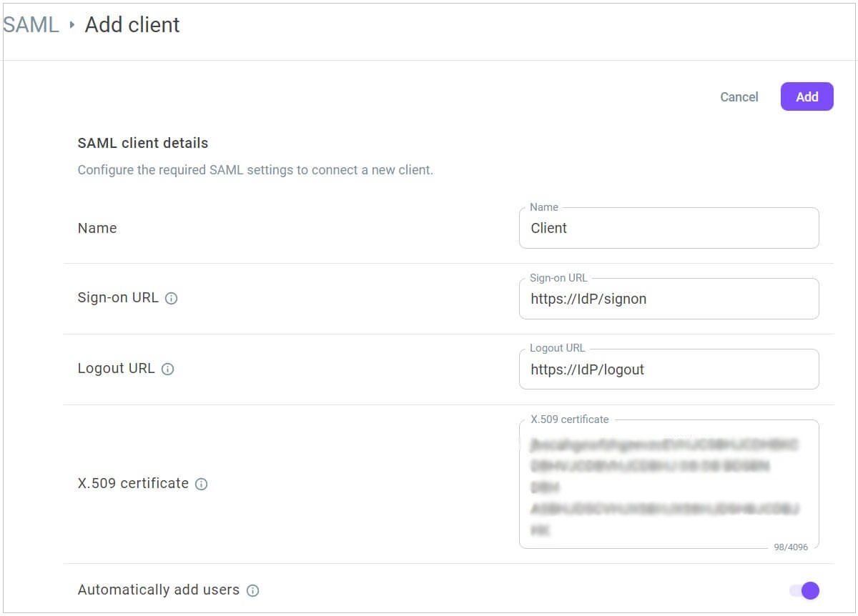Click the breadcrumb arrow after SAML
This screenshot has height=616, width=858.
72,25
